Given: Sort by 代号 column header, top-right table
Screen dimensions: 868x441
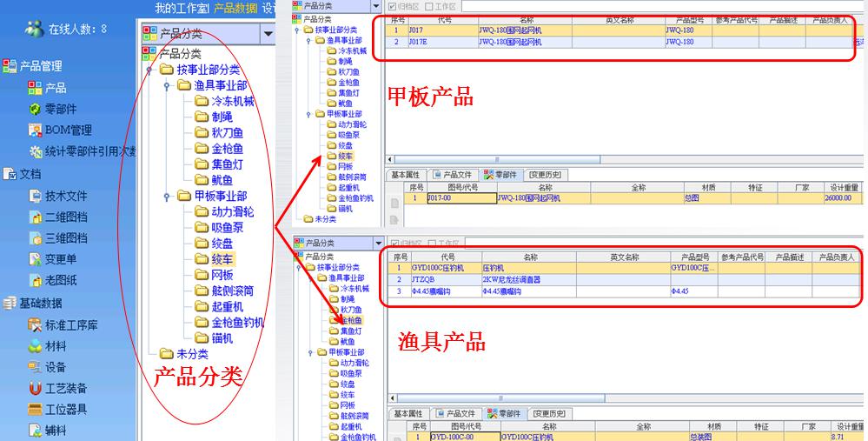Looking at the screenshot, I should click(443, 21).
